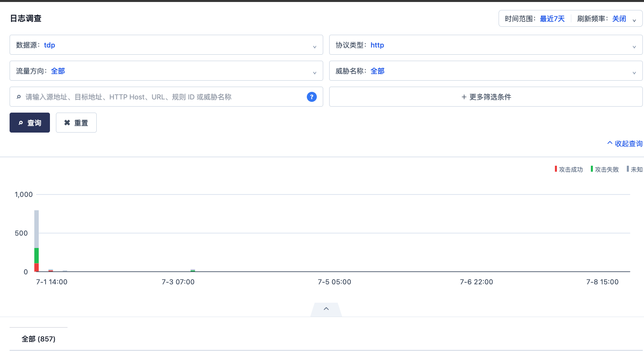Image resolution: width=644 pixels, height=351 pixels.
Task: Toggle the 未知 legend item
Action: (634, 169)
